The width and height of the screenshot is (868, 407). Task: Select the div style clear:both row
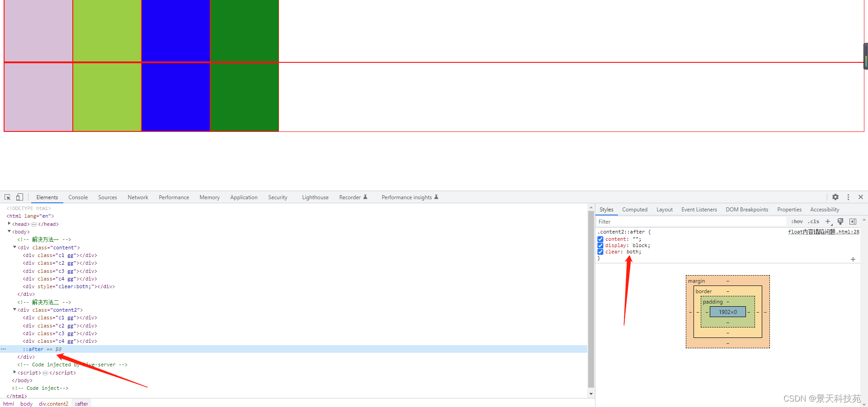(x=69, y=286)
